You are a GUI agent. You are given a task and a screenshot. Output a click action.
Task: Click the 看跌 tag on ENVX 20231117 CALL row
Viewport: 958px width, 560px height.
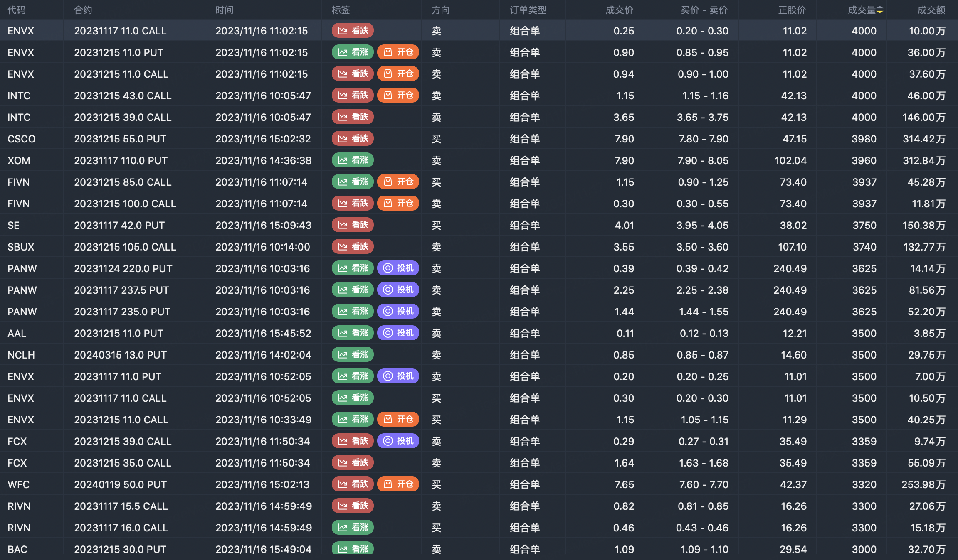tap(353, 30)
